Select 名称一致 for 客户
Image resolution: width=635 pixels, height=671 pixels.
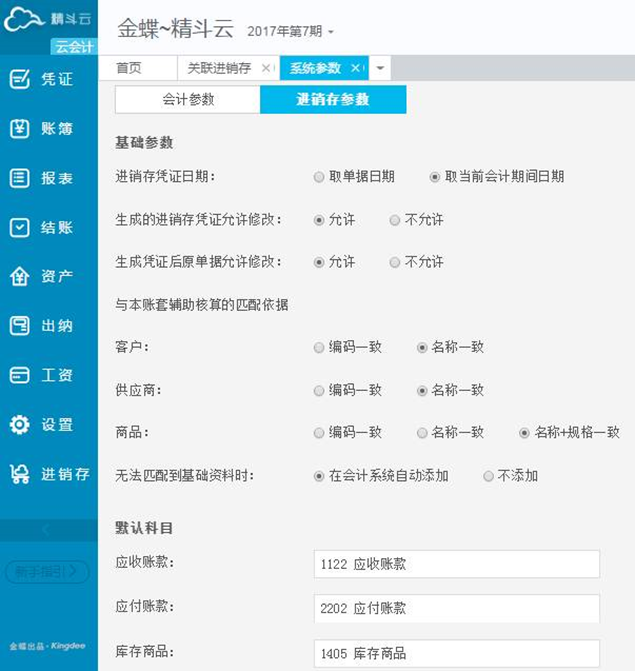(x=422, y=347)
